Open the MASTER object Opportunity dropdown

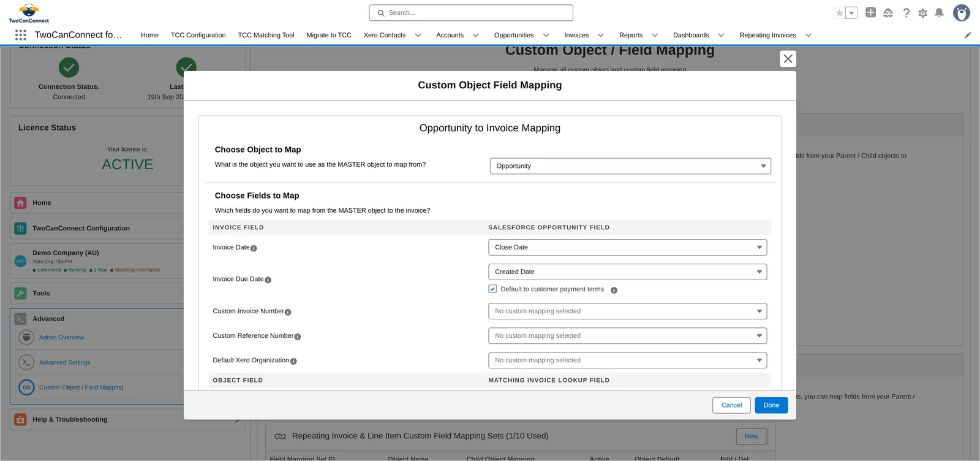[630, 166]
